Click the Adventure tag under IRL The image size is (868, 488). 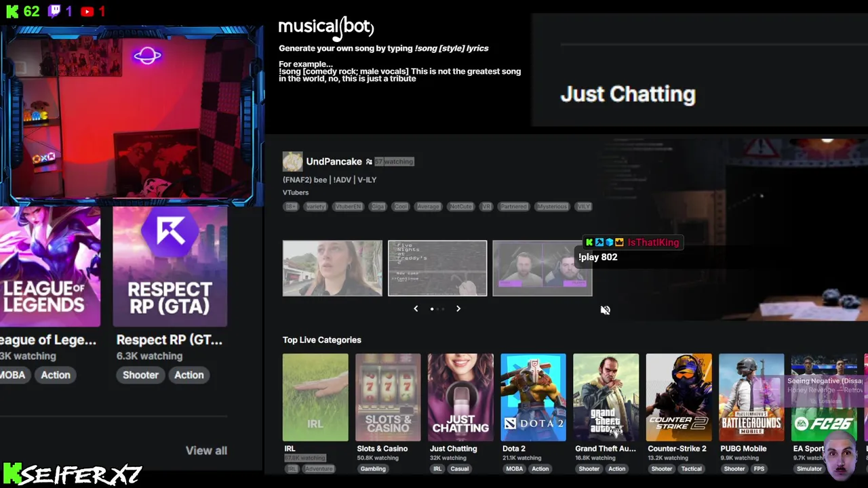(x=319, y=469)
